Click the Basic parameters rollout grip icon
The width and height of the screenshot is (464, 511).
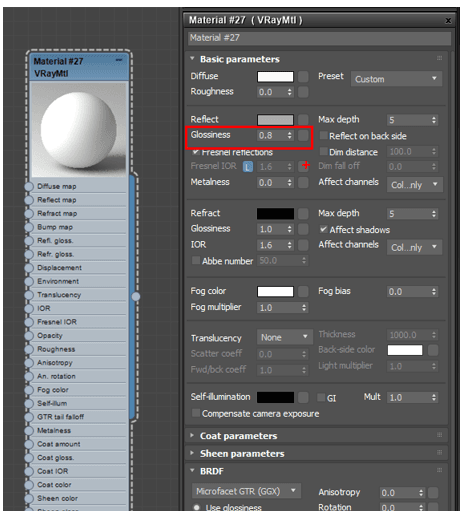(x=439, y=58)
